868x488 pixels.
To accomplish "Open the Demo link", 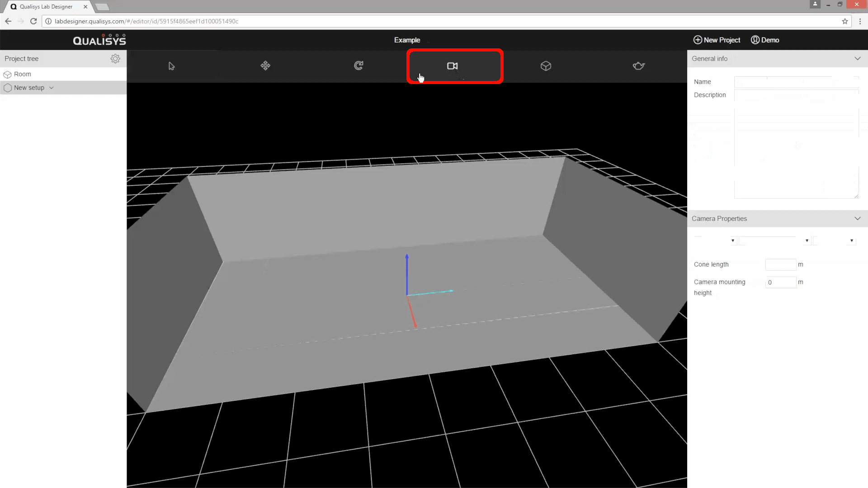I will [765, 40].
